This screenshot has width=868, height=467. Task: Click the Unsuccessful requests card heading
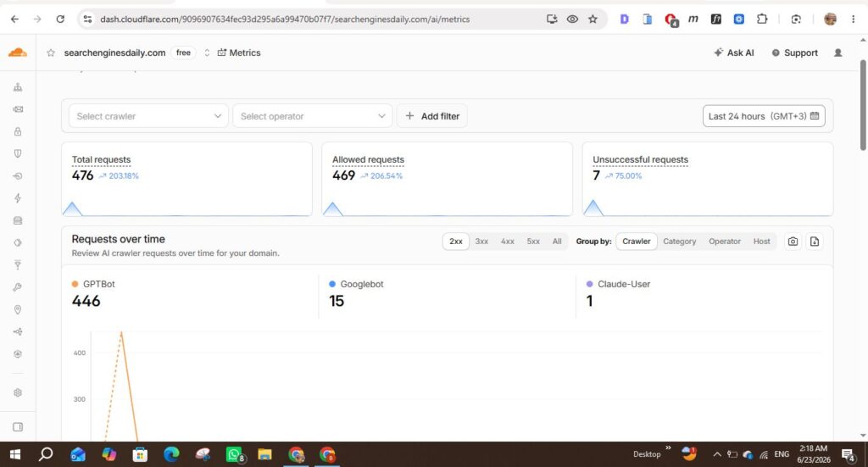641,159
